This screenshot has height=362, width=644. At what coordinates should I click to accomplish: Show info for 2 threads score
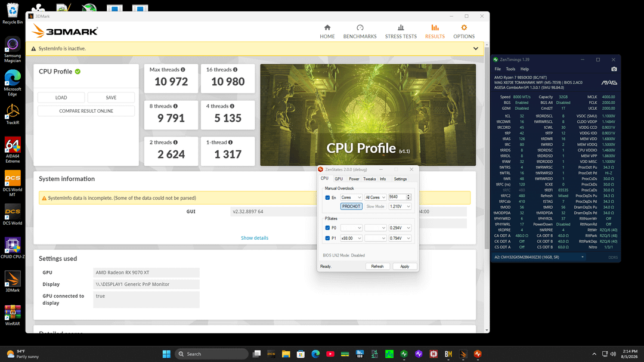point(175,142)
